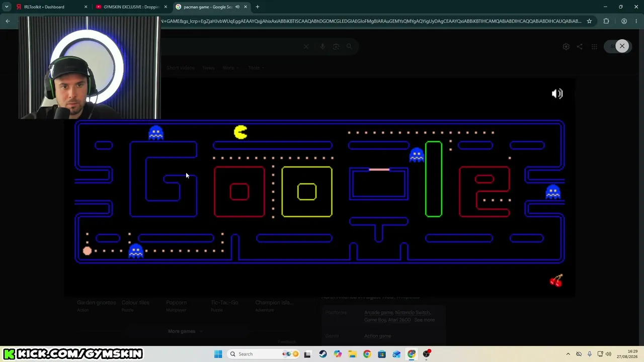
Task: Show hidden system tray icons
Action: pos(568,354)
